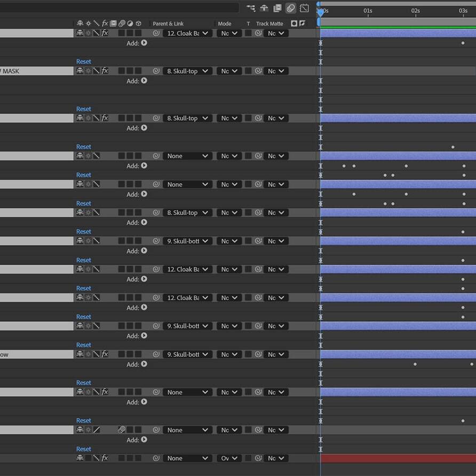
Task: Disable the enabled motion blur switch on second-to-last layer
Action: coord(122,430)
